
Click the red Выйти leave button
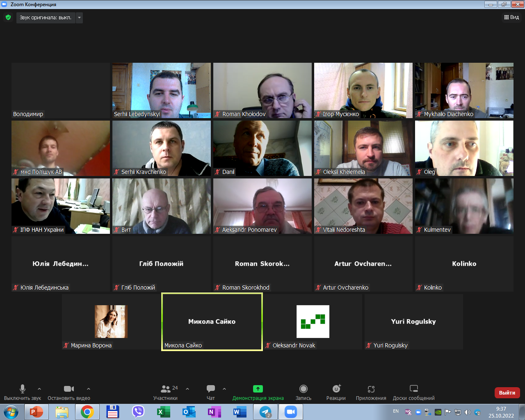pos(507,393)
